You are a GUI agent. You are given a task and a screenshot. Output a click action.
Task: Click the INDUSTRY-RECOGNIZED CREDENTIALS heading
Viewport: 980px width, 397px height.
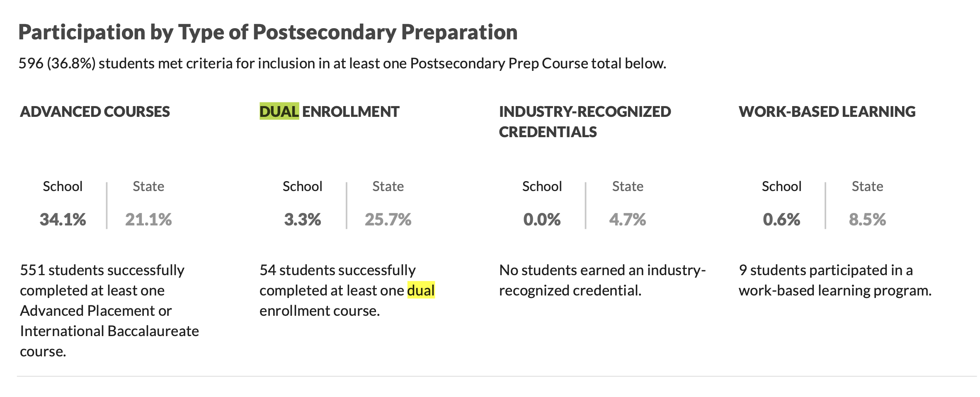(585, 121)
